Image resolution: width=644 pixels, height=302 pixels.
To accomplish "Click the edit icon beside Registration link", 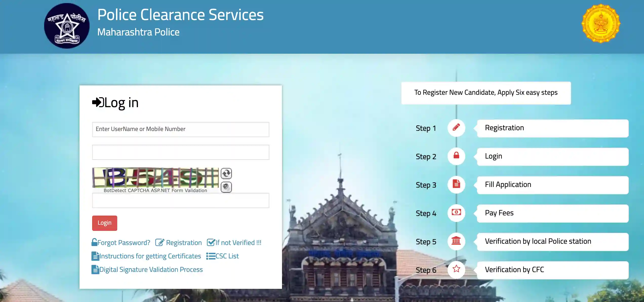I will (x=160, y=242).
